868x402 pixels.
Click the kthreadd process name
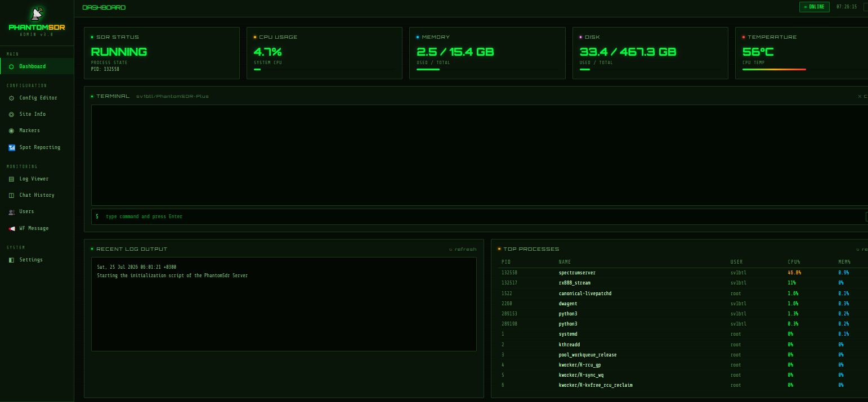tap(569, 345)
